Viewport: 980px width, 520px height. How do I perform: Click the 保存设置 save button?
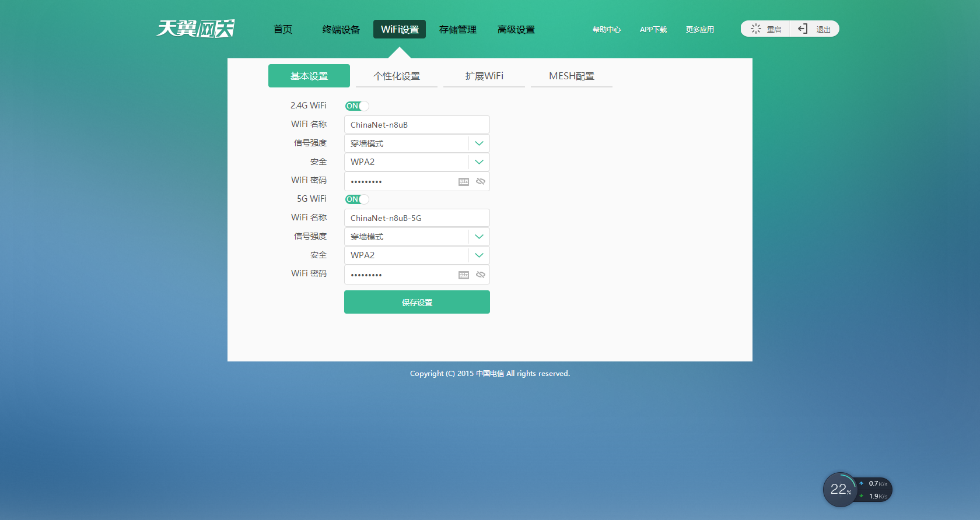click(417, 303)
